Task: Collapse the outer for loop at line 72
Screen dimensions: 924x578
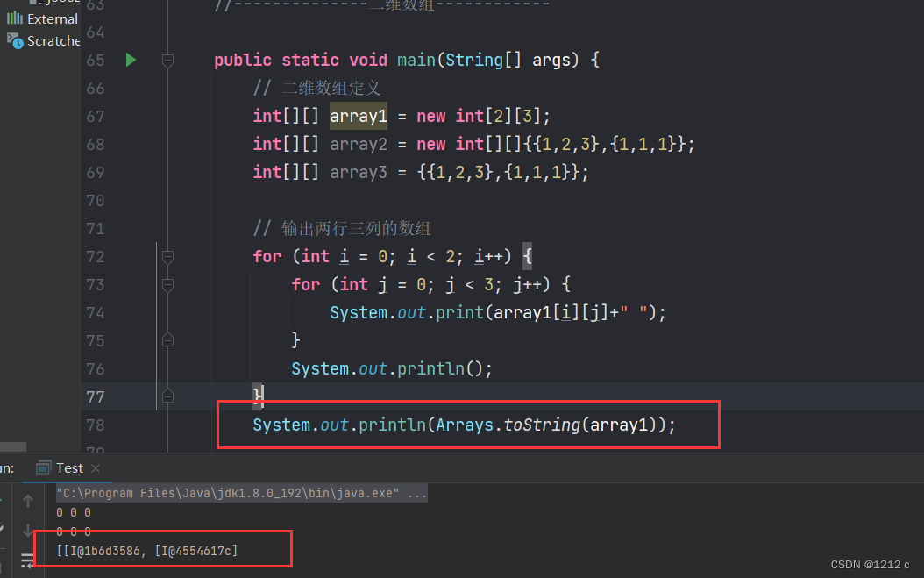Action: (168, 257)
